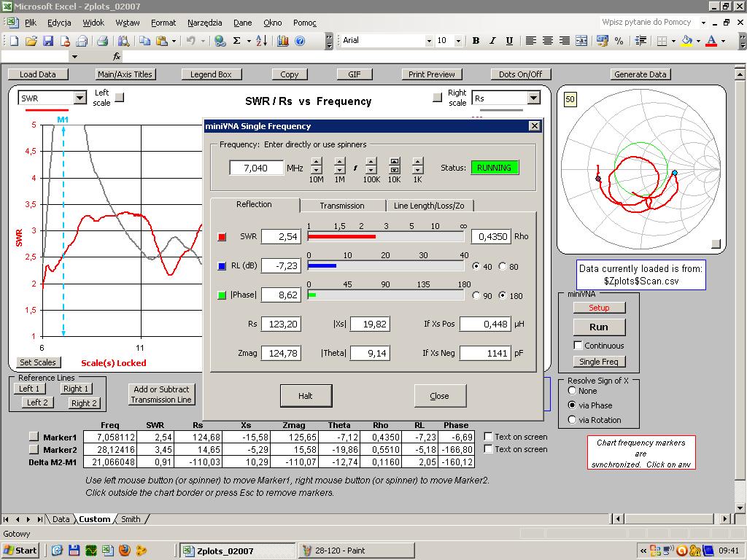This screenshot has width=747, height=560.
Task: Click the Copy icon in Excel toolbar
Action: pyautogui.click(x=145, y=41)
